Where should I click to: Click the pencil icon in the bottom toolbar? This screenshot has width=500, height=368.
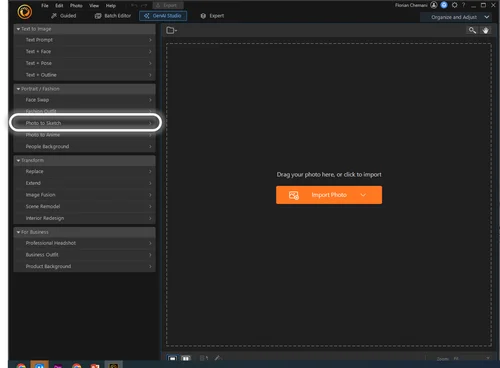pos(218,358)
